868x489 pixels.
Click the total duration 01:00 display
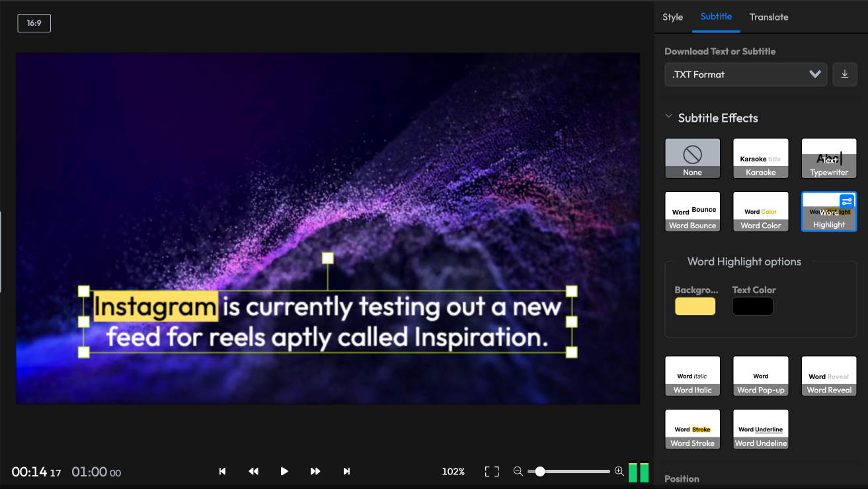pyautogui.click(x=97, y=472)
